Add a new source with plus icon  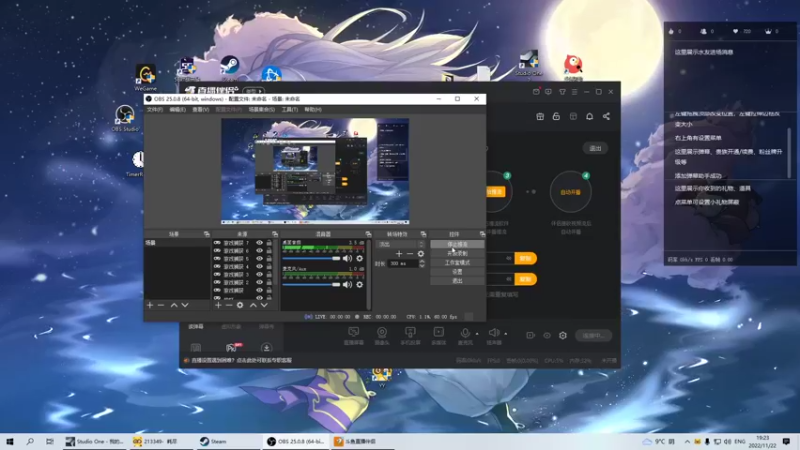pyautogui.click(x=218, y=305)
